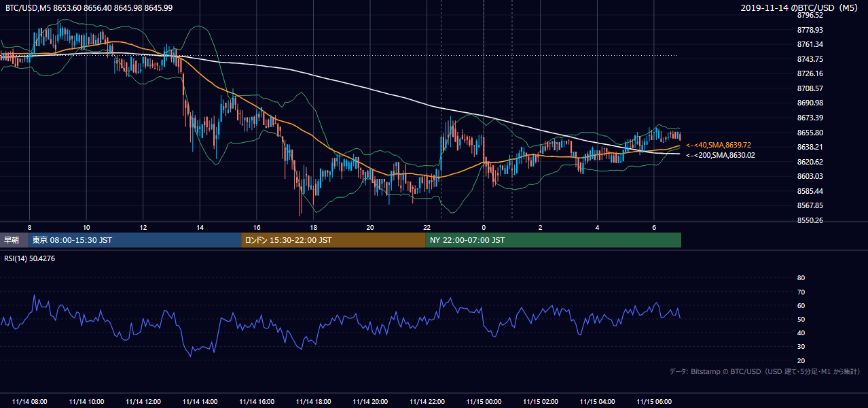The width and height of the screenshot is (868, 408).
Task: Select the 200 SMA 8630.02 label
Action: click(x=720, y=155)
